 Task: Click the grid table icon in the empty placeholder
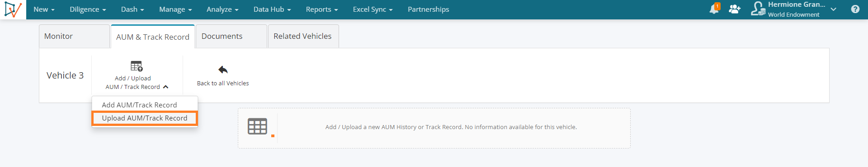[x=258, y=126]
